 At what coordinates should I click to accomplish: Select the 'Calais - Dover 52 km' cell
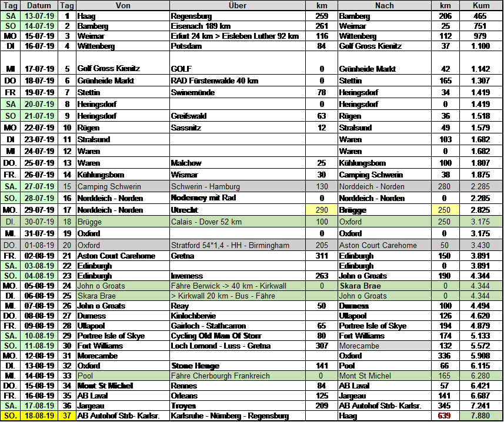(237, 222)
